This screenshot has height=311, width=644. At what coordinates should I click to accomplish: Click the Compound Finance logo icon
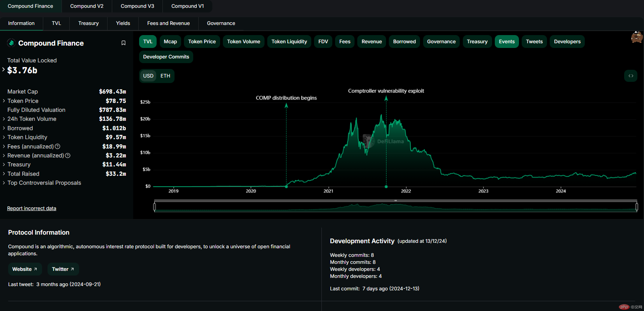(11, 43)
